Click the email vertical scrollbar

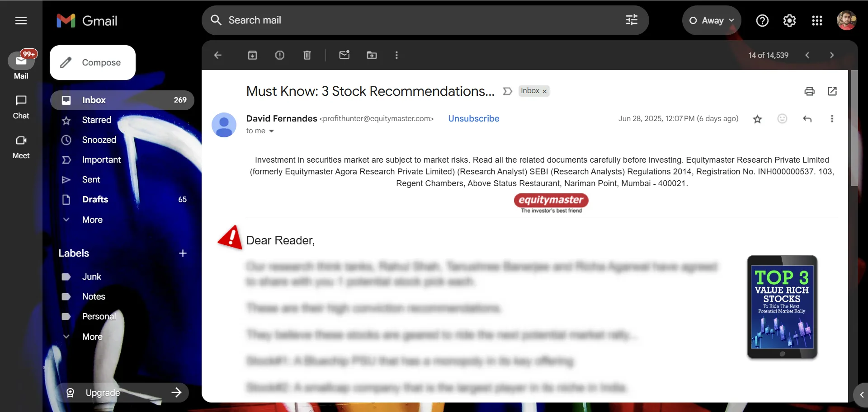point(854,128)
